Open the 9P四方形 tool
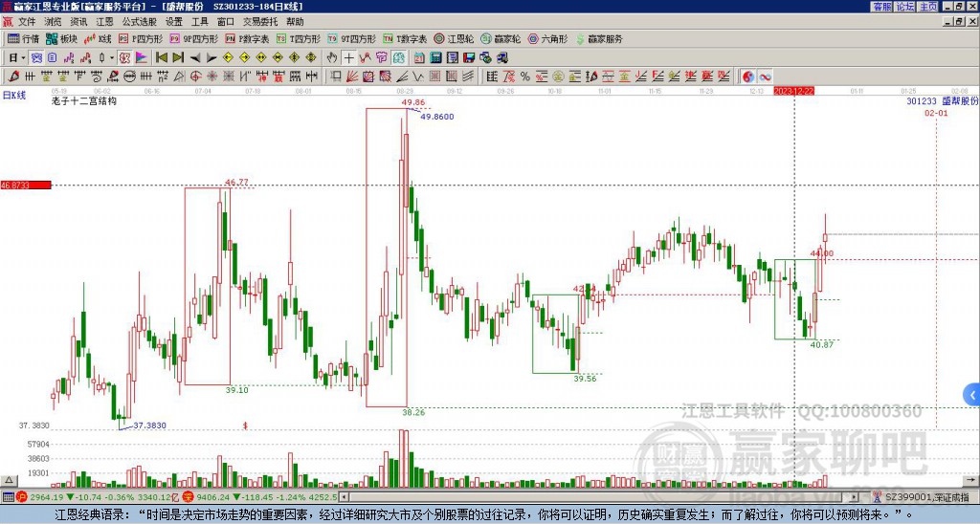This screenshot has width=980, height=524. click(193, 38)
